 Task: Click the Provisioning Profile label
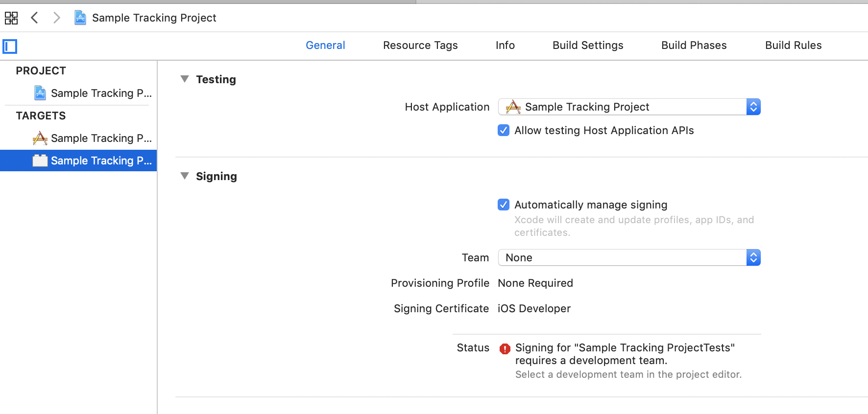click(x=440, y=283)
